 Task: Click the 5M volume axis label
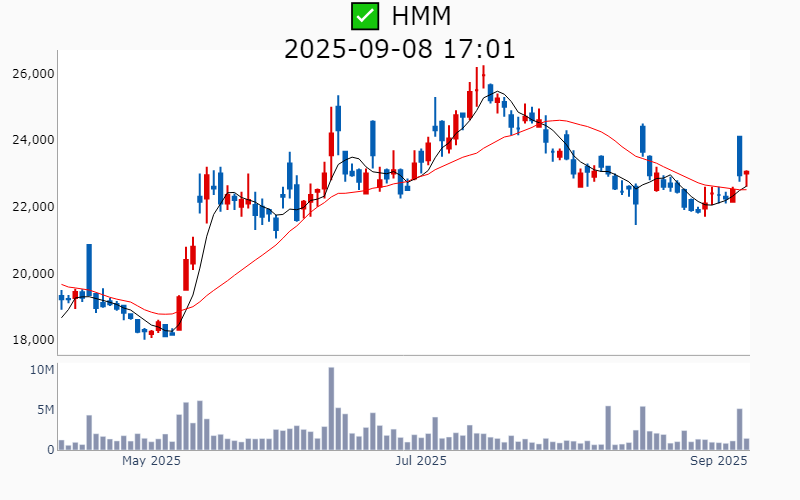[45, 410]
